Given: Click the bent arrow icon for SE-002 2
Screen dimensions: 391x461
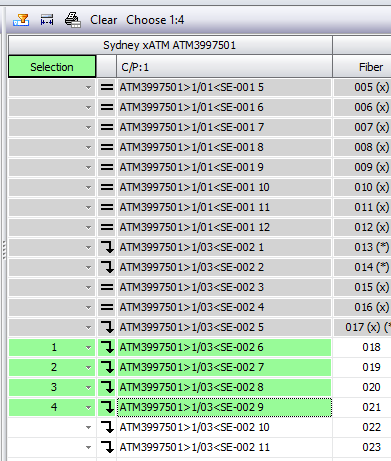Looking at the screenshot, I should pyautogui.click(x=107, y=267).
